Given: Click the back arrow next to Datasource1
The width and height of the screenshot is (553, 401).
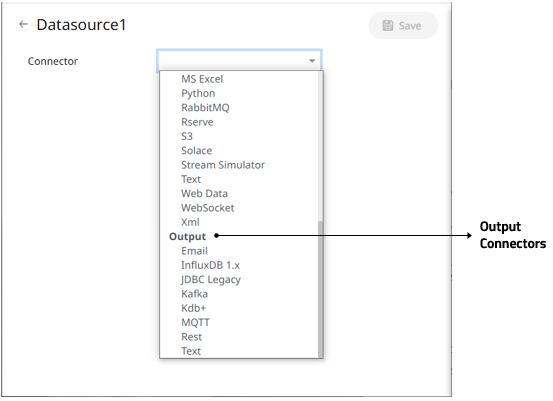Looking at the screenshot, I should coord(23,24).
